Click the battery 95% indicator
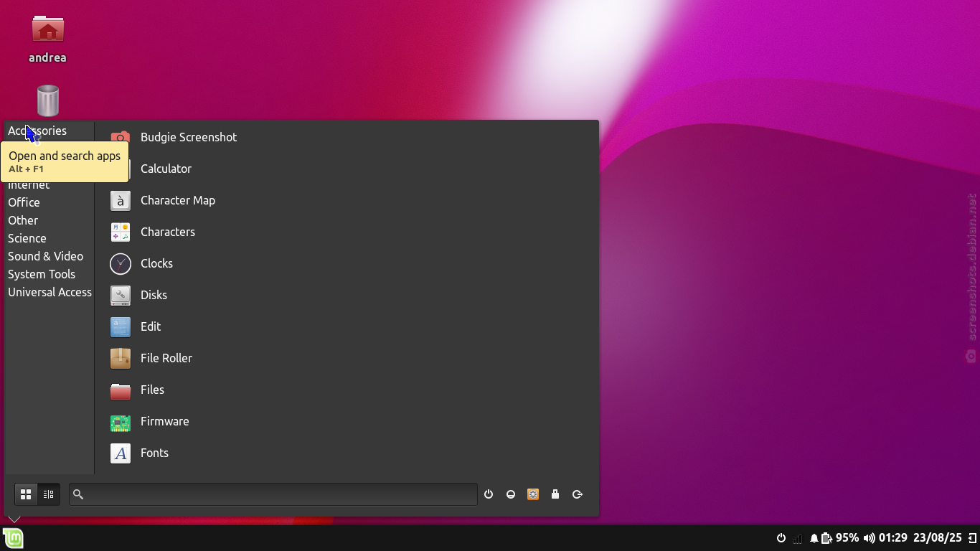 (x=840, y=538)
